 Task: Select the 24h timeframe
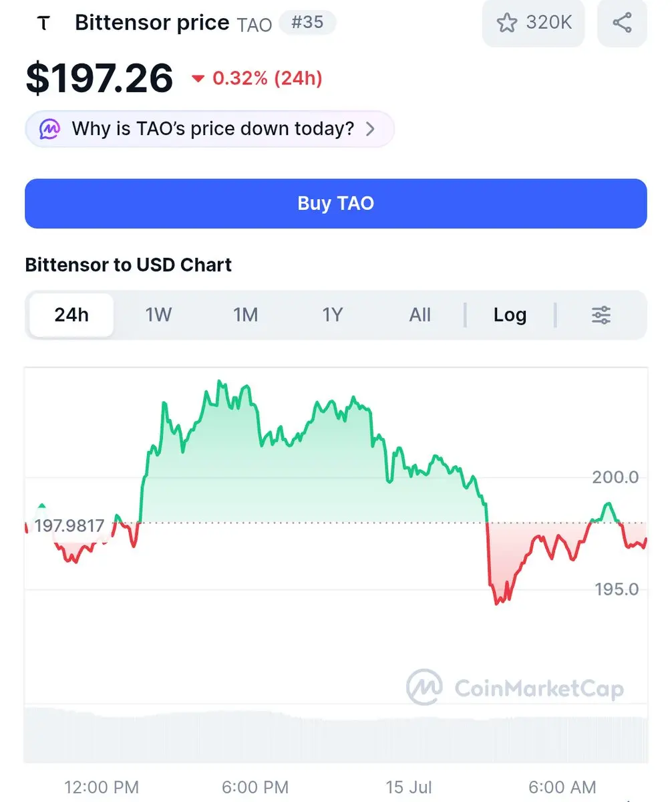(x=71, y=315)
